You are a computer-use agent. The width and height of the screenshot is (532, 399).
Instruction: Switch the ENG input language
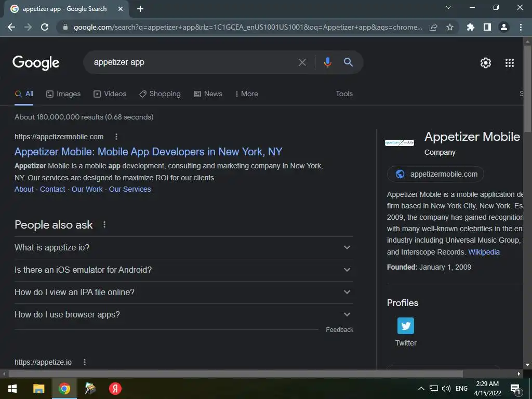[x=461, y=389]
